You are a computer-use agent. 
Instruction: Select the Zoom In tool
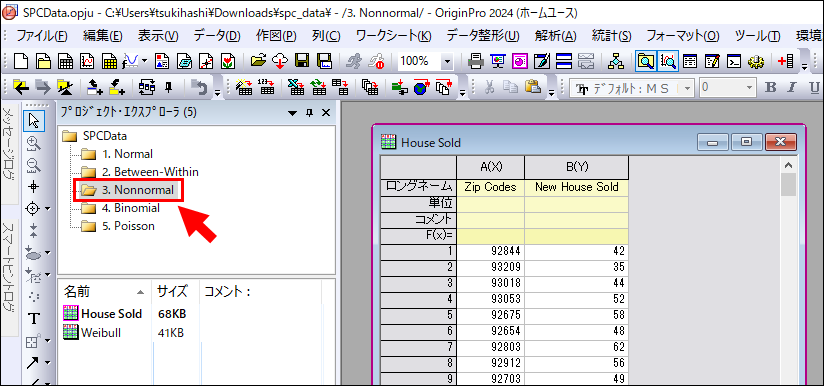point(34,143)
